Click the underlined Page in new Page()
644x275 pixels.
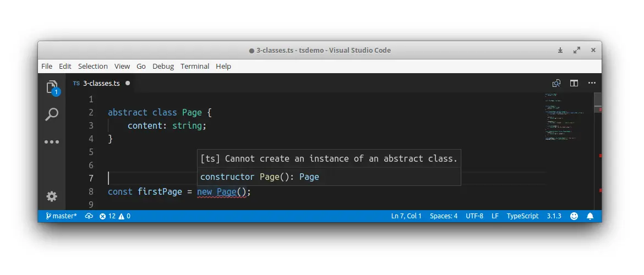(227, 192)
